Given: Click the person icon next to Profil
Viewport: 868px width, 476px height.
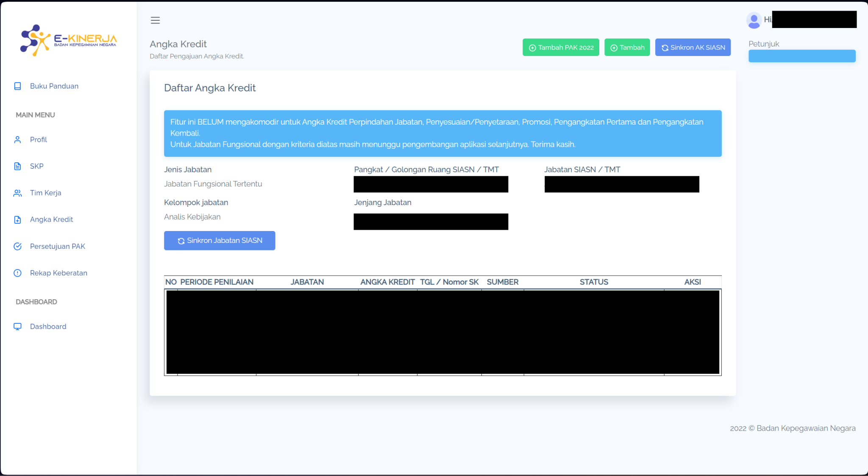Looking at the screenshot, I should [x=17, y=139].
